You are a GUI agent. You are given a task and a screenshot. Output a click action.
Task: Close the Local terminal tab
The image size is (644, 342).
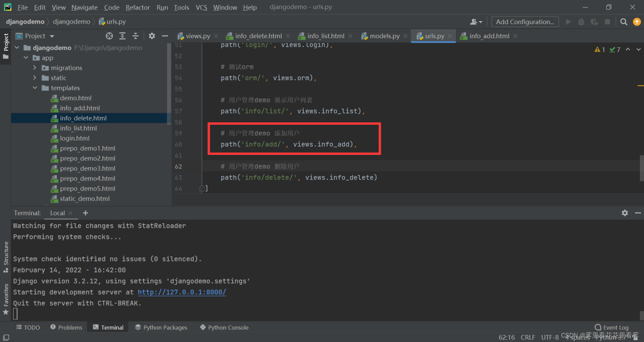pyautogui.click(x=71, y=213)
